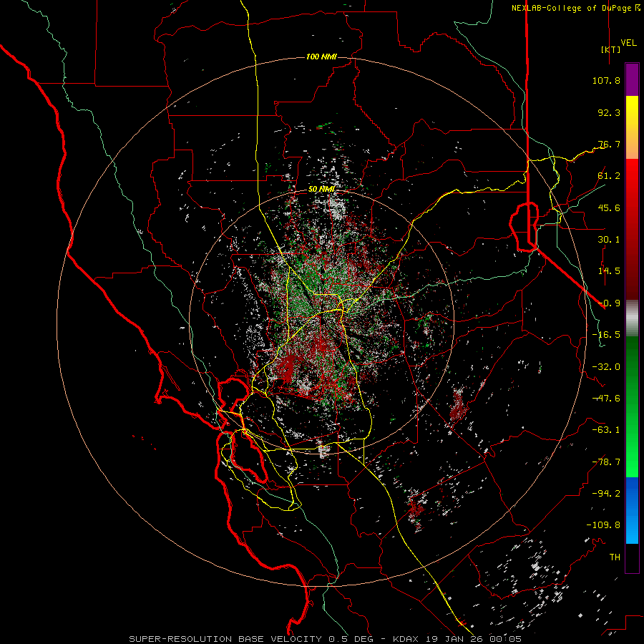Pick the purple segment of the color bar
This screenshot has height=644, width=644.
[x=632, y=79]
